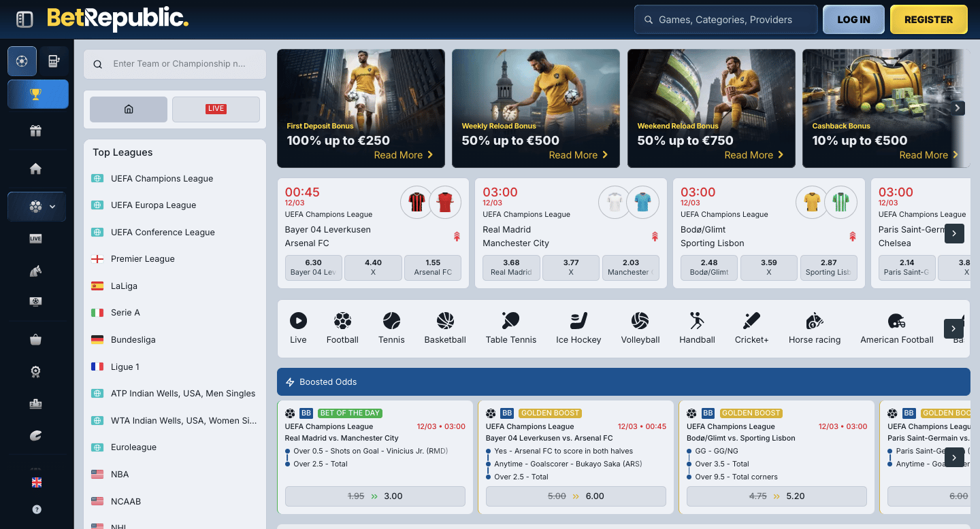
Task: Click the BetRepublic logo
Action: (x=117, y=19)
